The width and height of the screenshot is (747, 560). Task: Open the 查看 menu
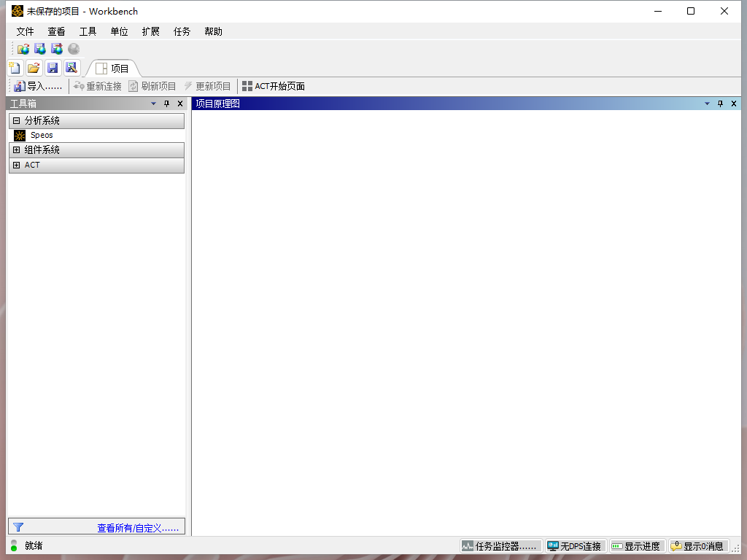pos(56,31)
